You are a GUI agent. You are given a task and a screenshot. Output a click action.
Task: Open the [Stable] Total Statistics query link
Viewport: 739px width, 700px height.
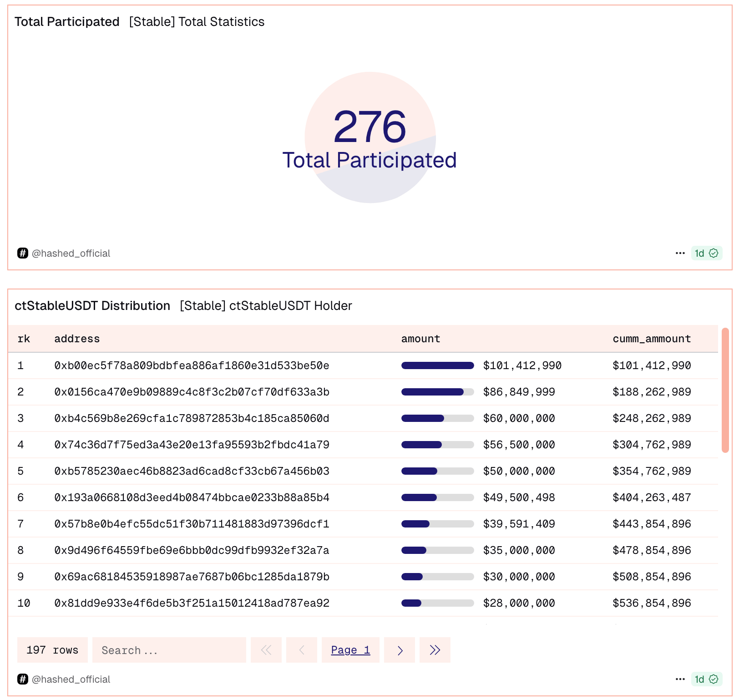(x=197, y=22)
